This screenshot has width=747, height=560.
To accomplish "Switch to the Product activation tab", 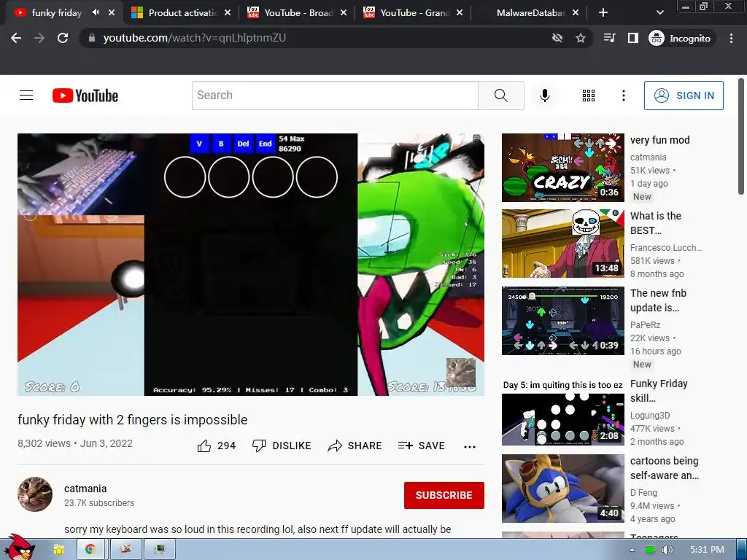I will point(174,13).
